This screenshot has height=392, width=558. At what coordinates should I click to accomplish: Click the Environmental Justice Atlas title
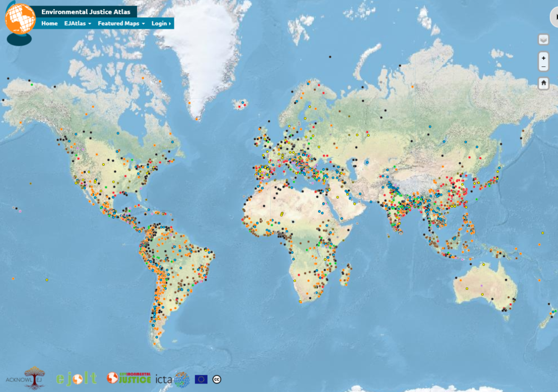[86, 12]
